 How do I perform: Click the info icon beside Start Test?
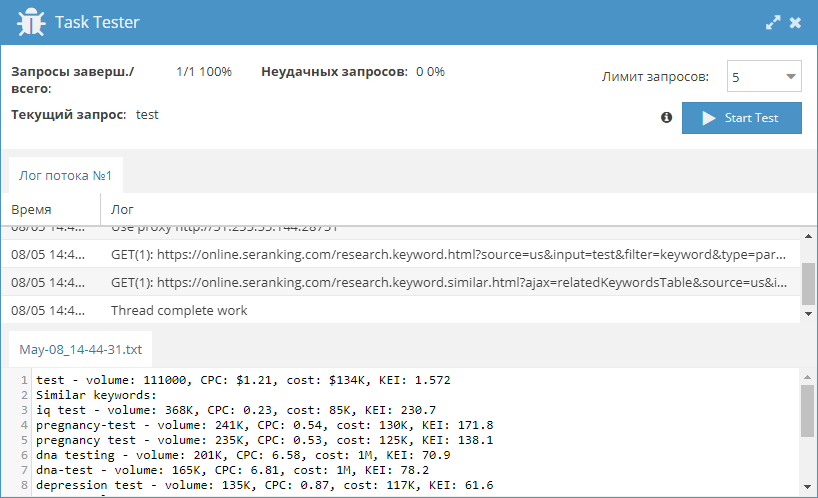point(666,117)
